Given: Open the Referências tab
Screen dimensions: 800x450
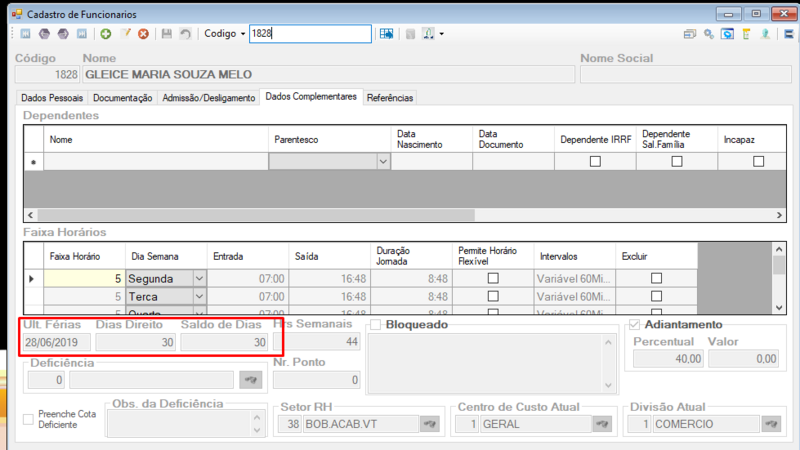Looking at the screenshot, I should pos(390,97).
